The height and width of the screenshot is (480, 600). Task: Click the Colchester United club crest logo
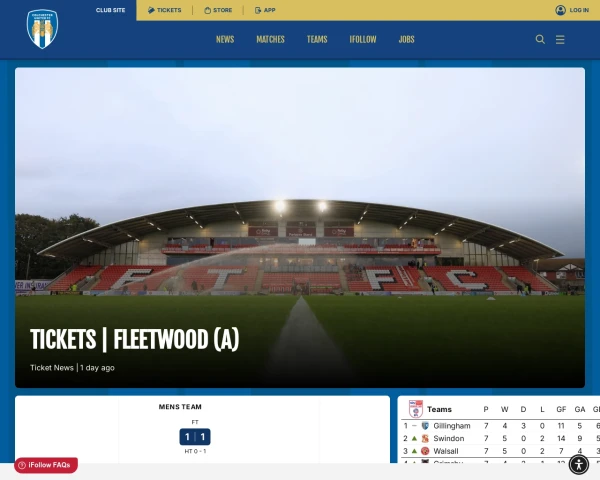(x=42, y=29)
